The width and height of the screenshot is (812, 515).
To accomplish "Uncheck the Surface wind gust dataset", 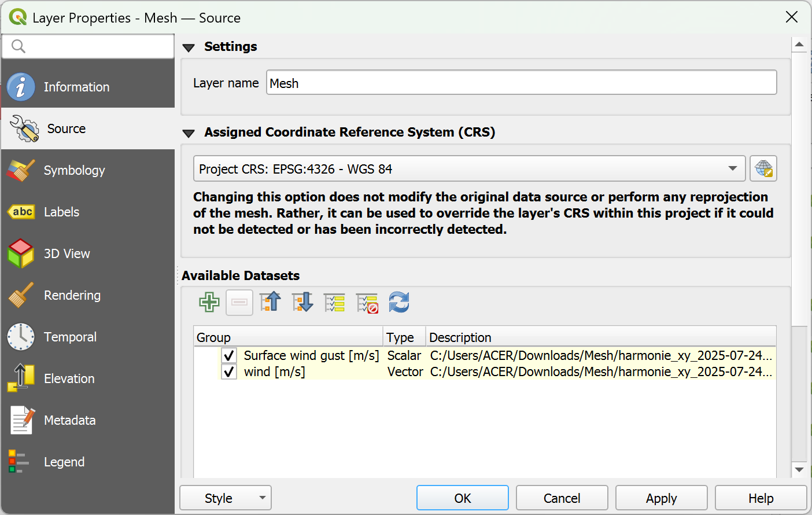I will coord(229,355).
